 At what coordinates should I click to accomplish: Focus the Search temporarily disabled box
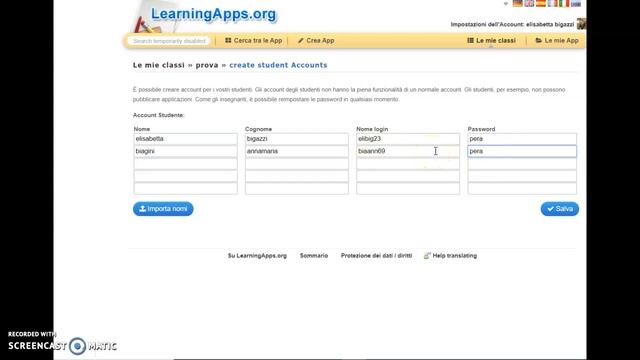tap(169, 41)
